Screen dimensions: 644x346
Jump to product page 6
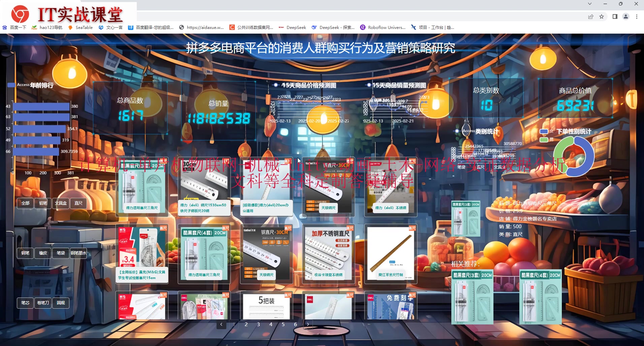coord(295,324)
